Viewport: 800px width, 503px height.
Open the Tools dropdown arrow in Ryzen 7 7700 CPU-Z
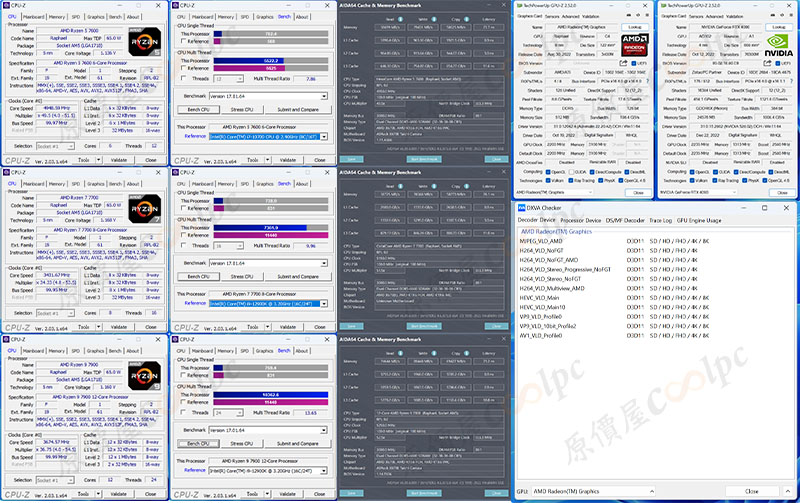coord(99,327)
